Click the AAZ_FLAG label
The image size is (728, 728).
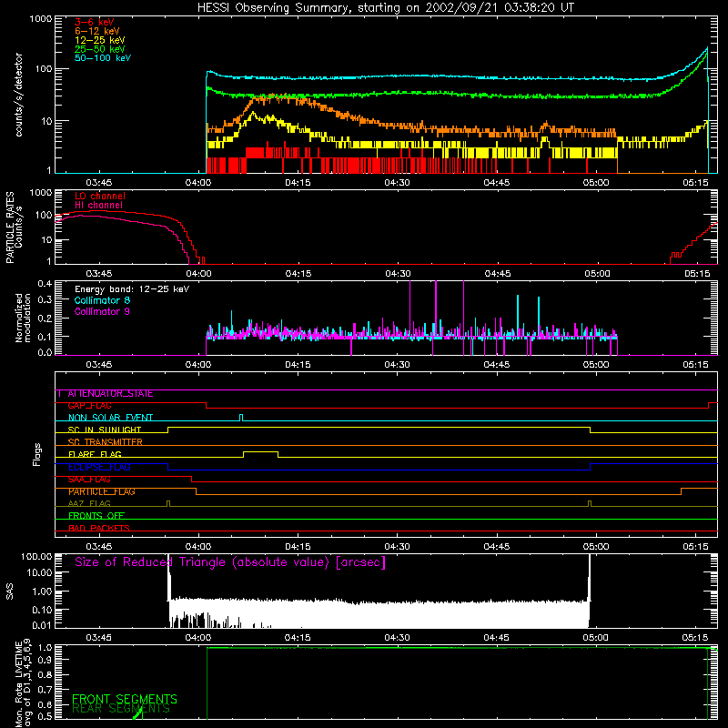tap(89, 504)
